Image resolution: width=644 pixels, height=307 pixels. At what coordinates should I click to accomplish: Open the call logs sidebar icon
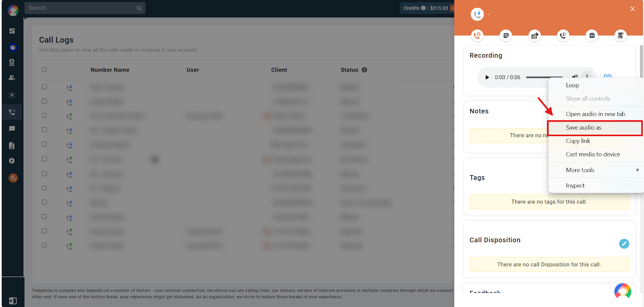coord(12,112)
